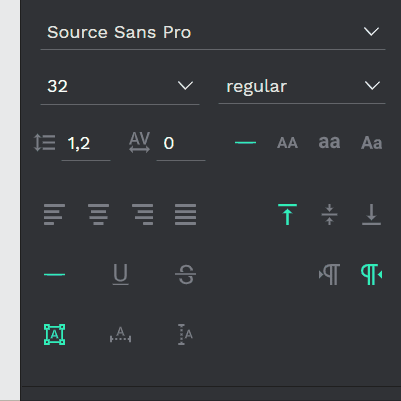The height and width of the screenshot is (401, 401).
Task: Set vertical alignment to middle
Action: coord(329,214)
